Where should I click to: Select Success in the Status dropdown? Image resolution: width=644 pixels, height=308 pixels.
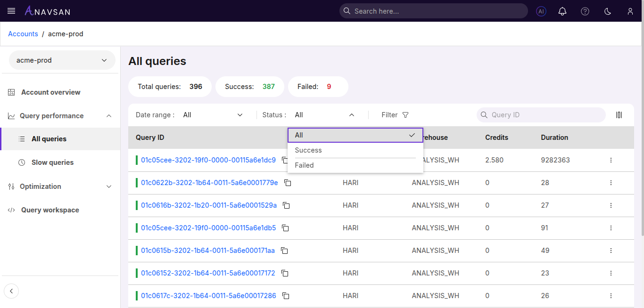tap(308, 150)
